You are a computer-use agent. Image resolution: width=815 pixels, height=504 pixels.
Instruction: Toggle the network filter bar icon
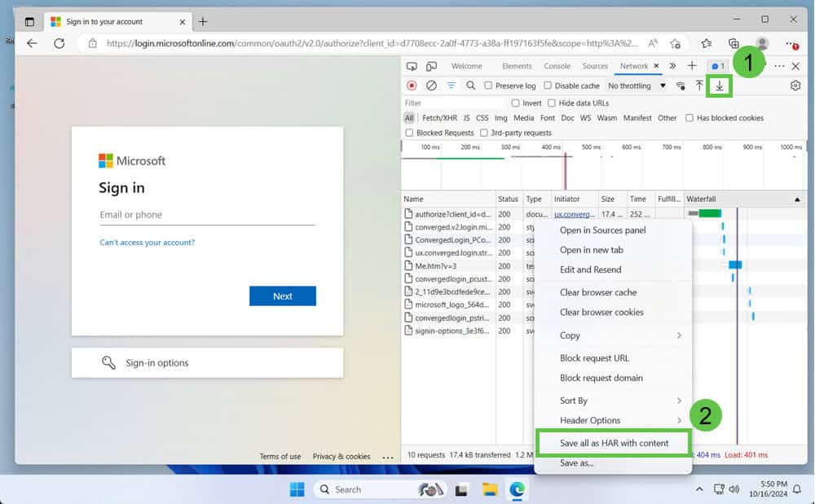[452, 85]
